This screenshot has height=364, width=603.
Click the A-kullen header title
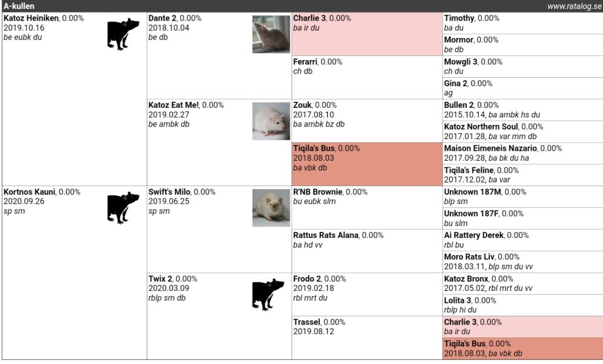point(19,6)
